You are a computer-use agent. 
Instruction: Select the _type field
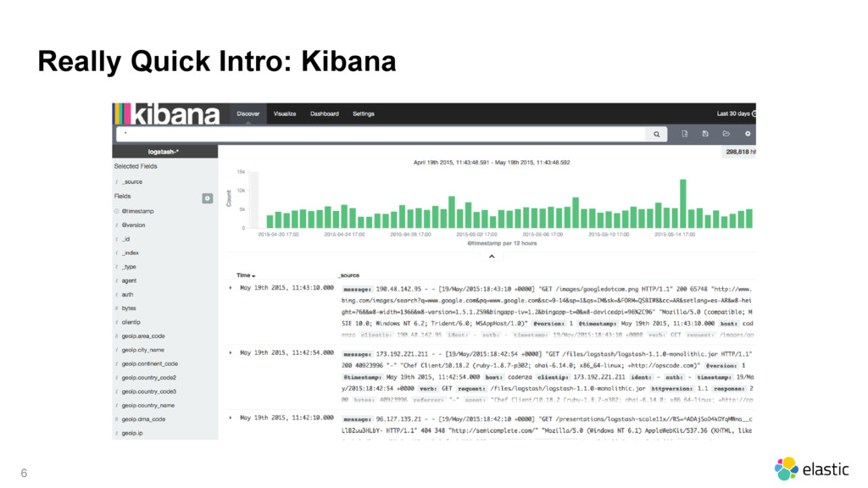tap(129, 267)
